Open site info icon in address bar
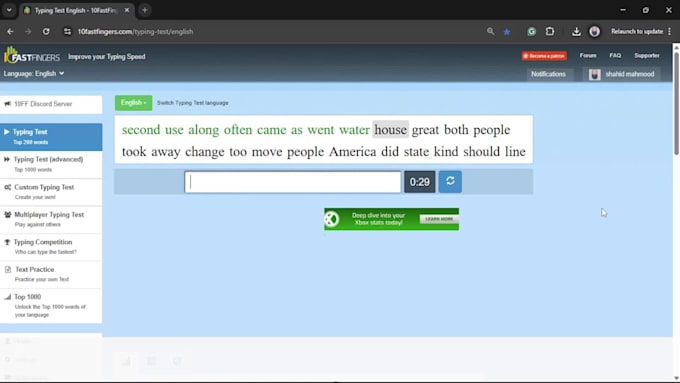 [67, 32]
